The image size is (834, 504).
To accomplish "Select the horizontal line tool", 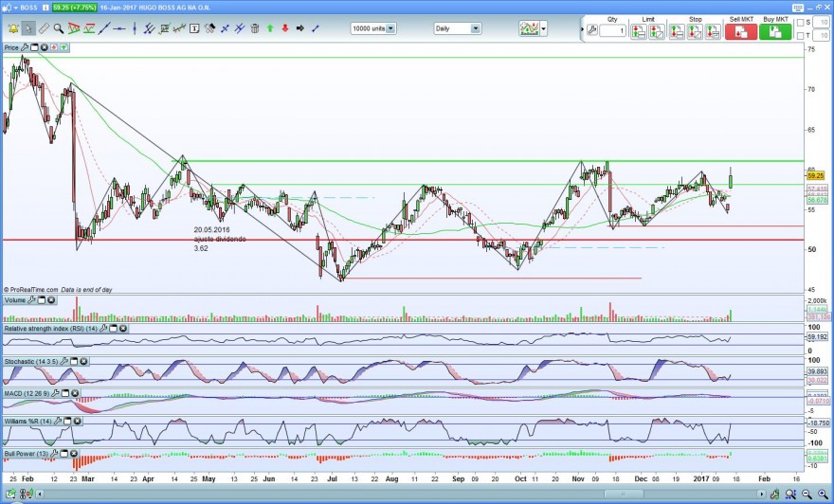I will pyautogui.click(x=119, y=28).
